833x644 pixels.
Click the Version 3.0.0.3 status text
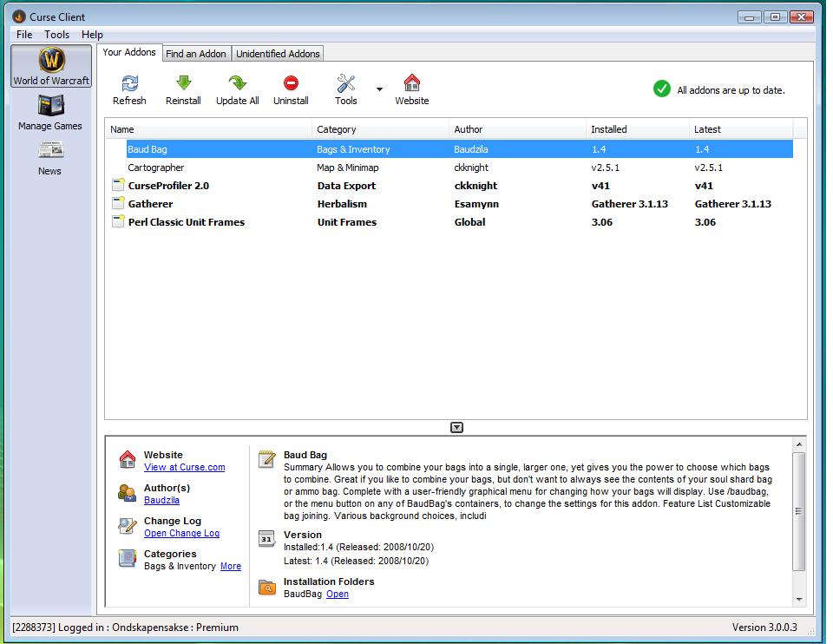[x=764, y=627]
